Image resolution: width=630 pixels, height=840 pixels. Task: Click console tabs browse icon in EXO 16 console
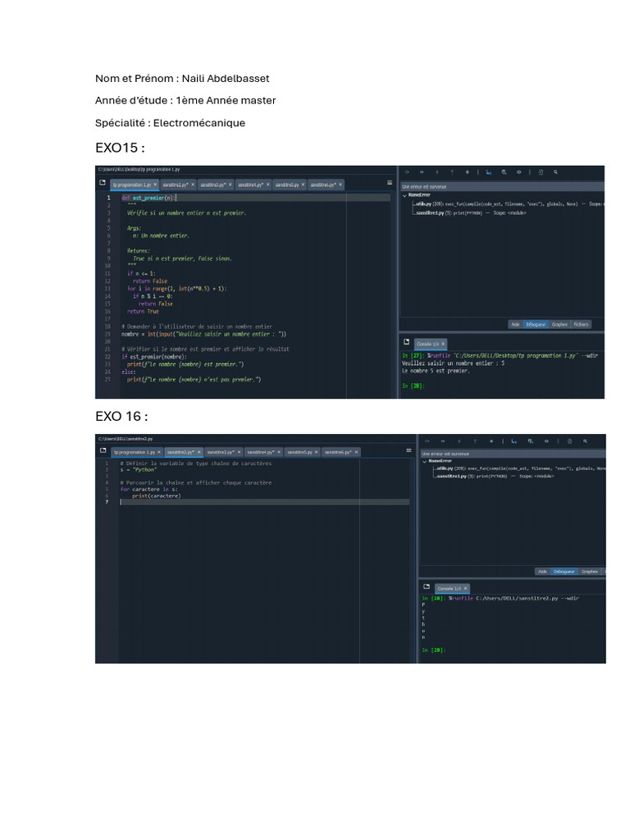coord(427,587)
